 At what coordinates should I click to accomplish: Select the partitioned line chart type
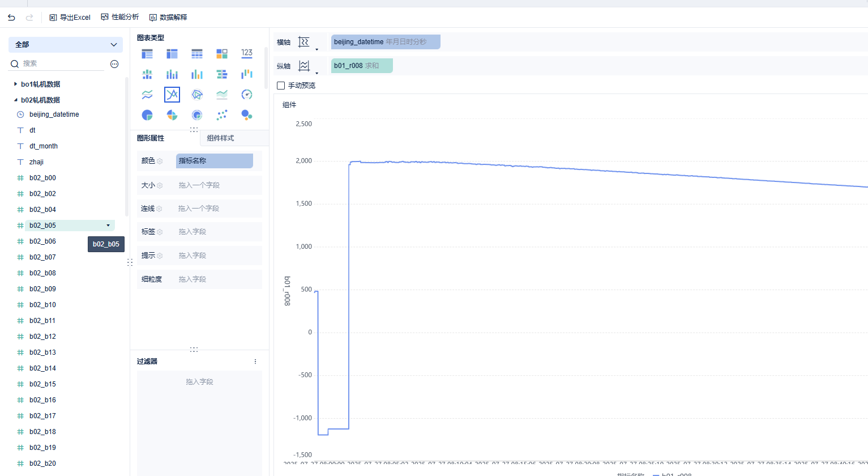147,95
